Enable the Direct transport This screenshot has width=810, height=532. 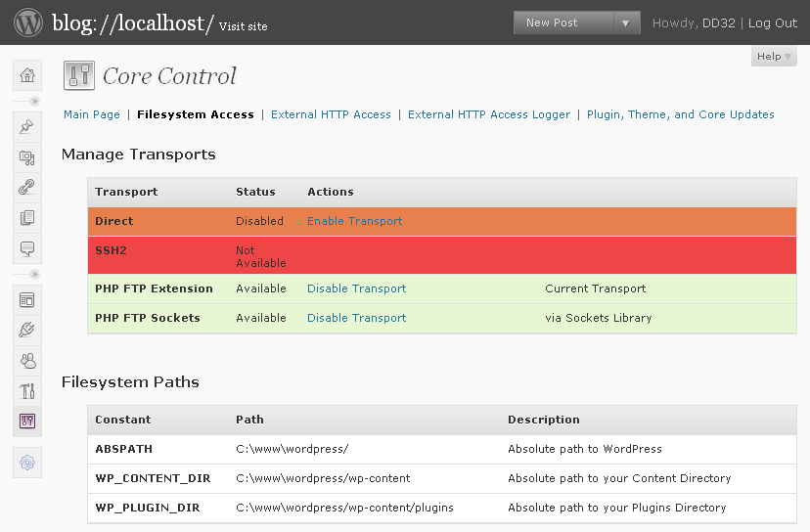click(354, 221)
